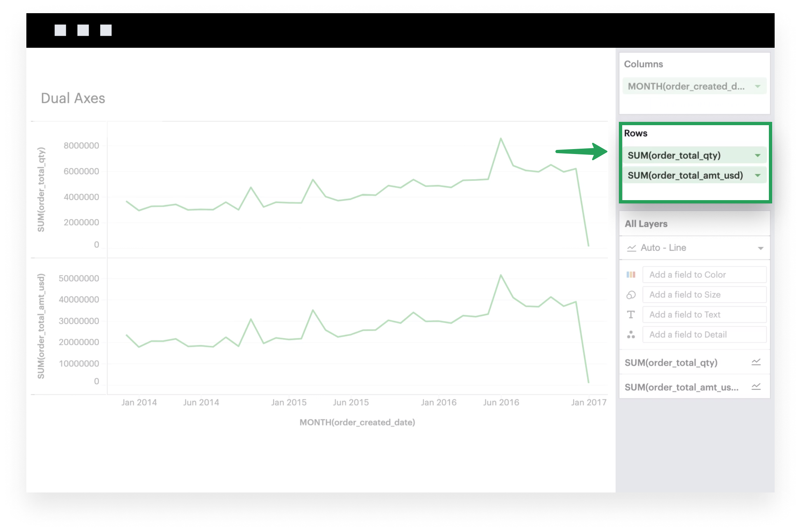Viewport: 801px width, 532px height.
Task: Click the Detail dots icon
Action: pyautogui.click(x=631, y=335)
